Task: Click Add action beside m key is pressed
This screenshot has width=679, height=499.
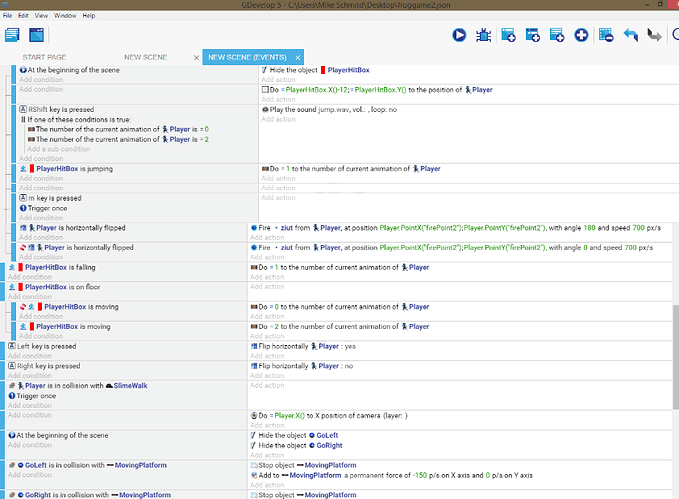Action: 278,198
